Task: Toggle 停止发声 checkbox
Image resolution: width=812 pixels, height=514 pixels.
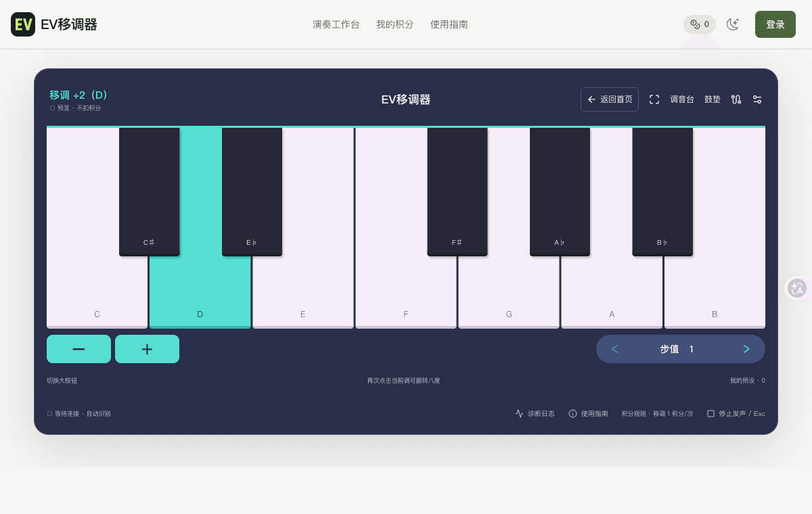Action: pyautogui.click(x=710, y=413)
